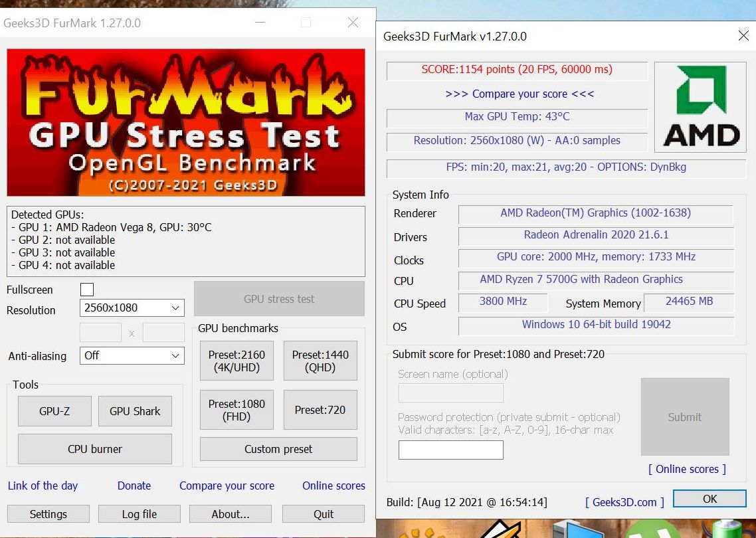Click the Drivers value Radeon Adrenalin 2020 21.6.1

point(595,235)
